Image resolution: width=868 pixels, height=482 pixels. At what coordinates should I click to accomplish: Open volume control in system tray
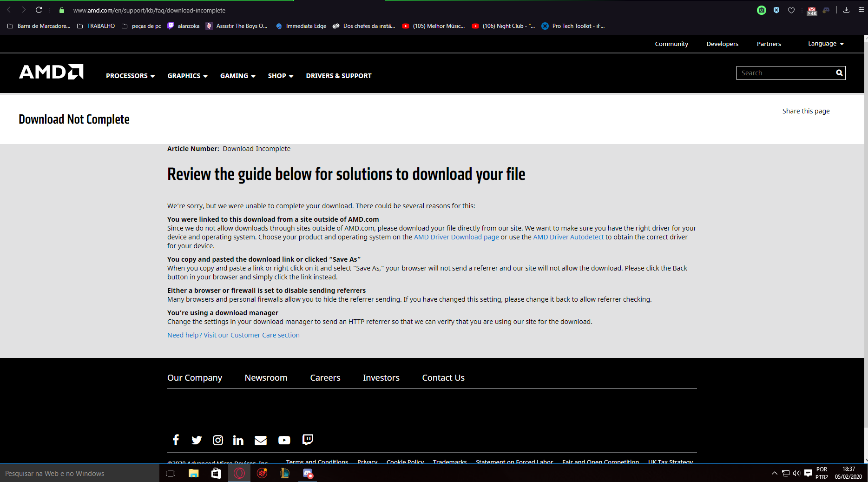click(796, 473)
